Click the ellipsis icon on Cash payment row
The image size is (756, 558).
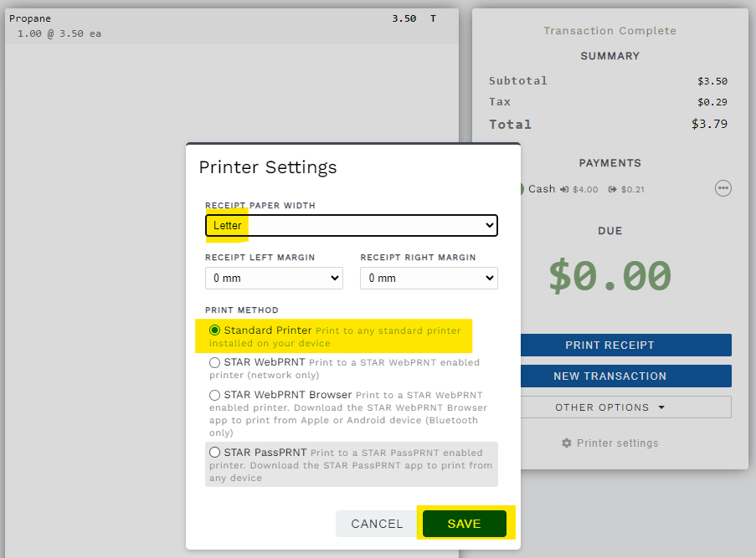pyautogui.click(x=723, y=188)
